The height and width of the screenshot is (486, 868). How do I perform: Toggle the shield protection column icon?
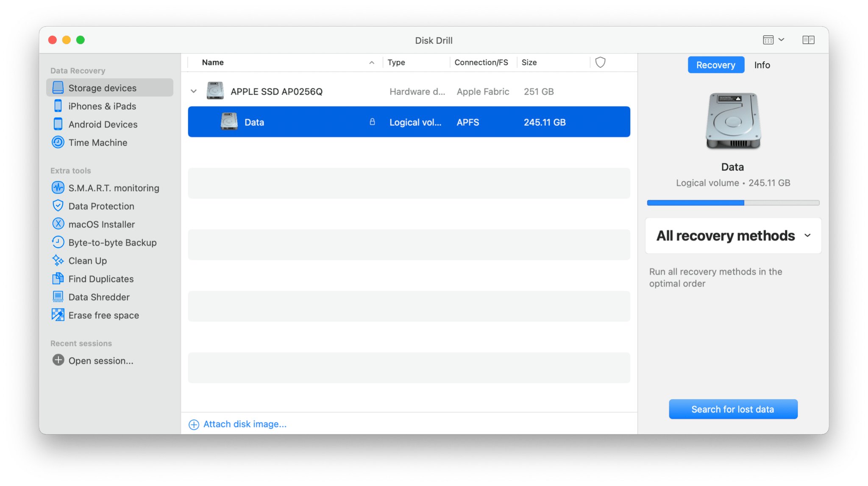(x=600, y=62)
